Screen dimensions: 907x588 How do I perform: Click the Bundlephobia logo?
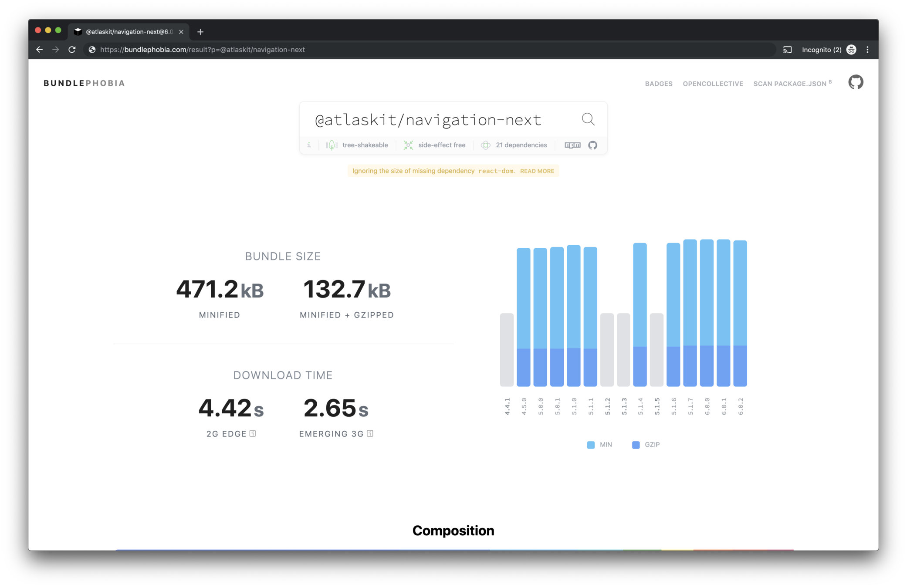(x=84, y=83)
